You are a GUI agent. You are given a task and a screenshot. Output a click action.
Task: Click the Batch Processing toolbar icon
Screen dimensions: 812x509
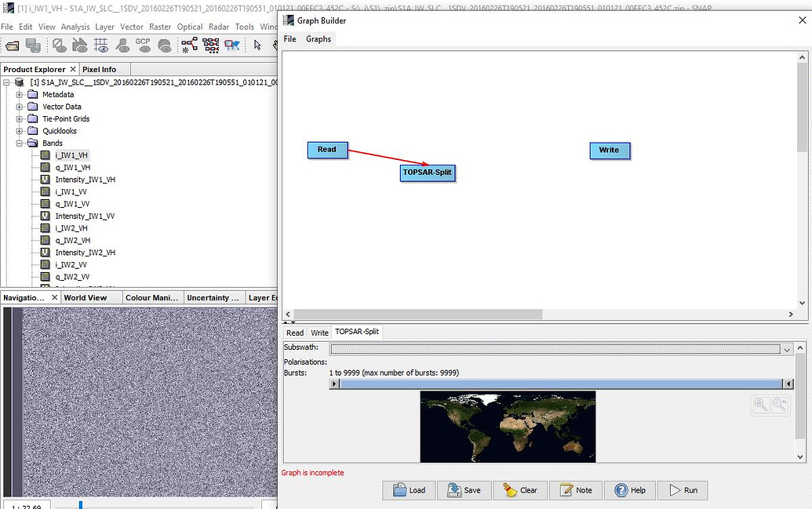pyautogui.click(x=211, y=45)
